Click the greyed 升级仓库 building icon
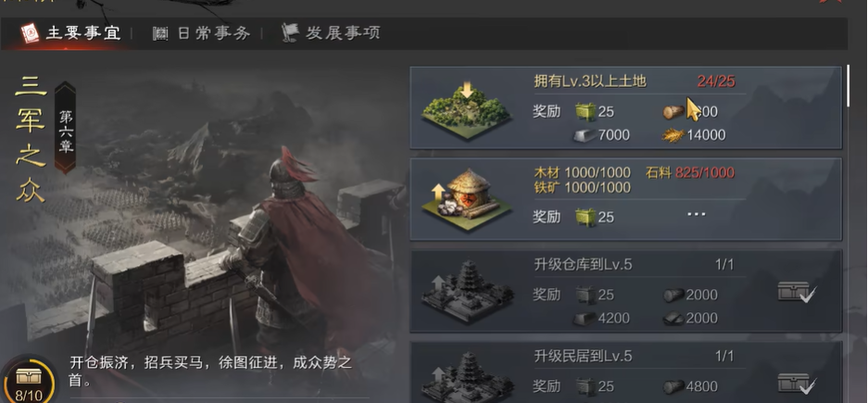This screenshot has width=868, height=403. 468,291
